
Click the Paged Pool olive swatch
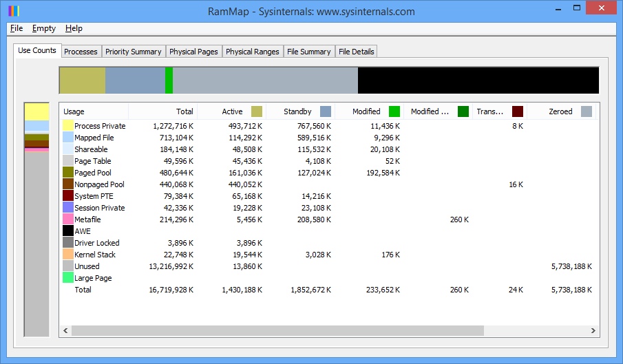[x=68, y=173]
